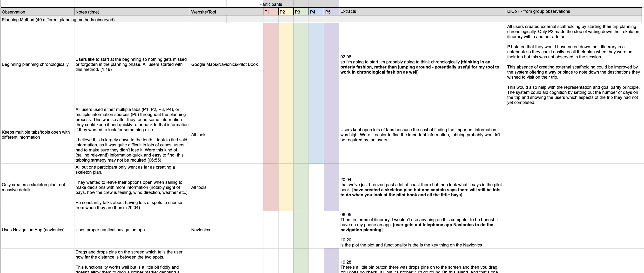Select 'Keeps multiple tabs/tools open' observation cell
This screenshot has width=644, height=273.
point(37,135)
